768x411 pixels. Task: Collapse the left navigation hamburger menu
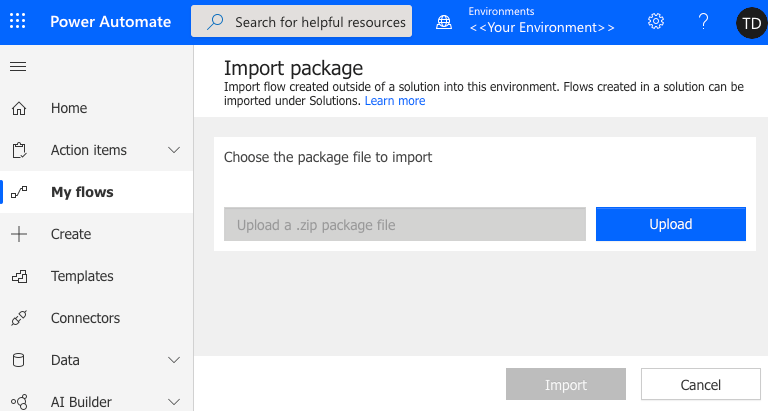pyautogui.click(x=18, y=66)
